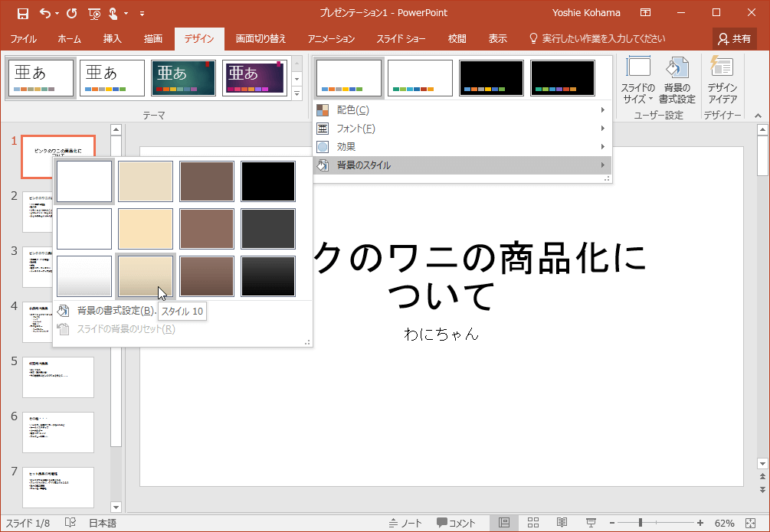The image size is (770, 532).
Task: Toggle the Comments (コメント) pane
Action: tap(457, 523)
